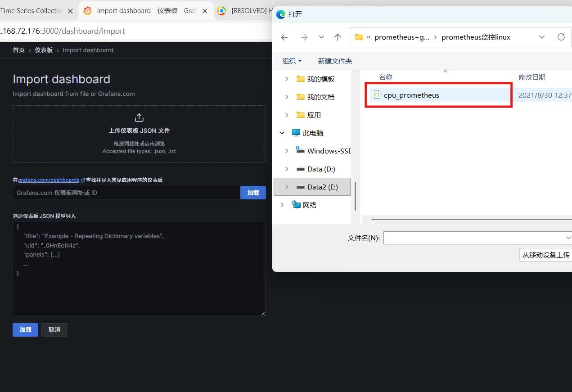Viewport: 572px width, 392px height.
Task: Click the 上传仪表板 JSON 文件 drop zone
Action: coord(139,134)
